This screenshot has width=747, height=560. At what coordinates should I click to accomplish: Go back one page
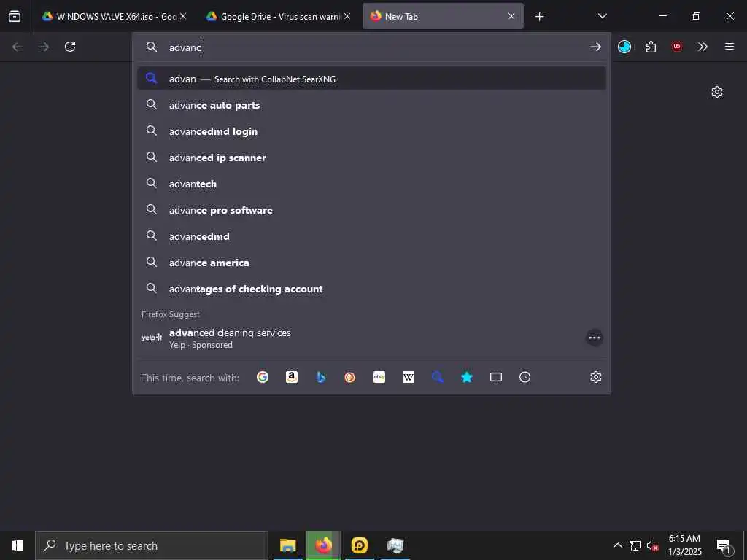(18, 47)
